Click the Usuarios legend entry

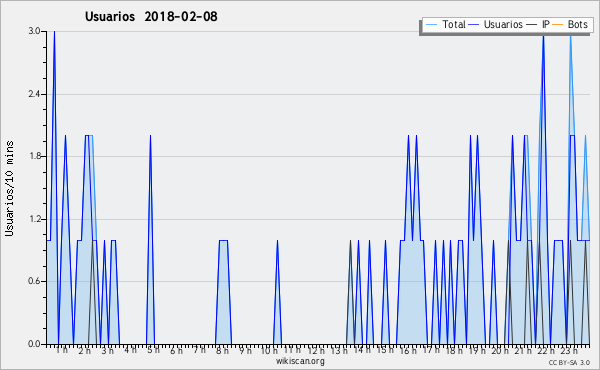(496, 24)
